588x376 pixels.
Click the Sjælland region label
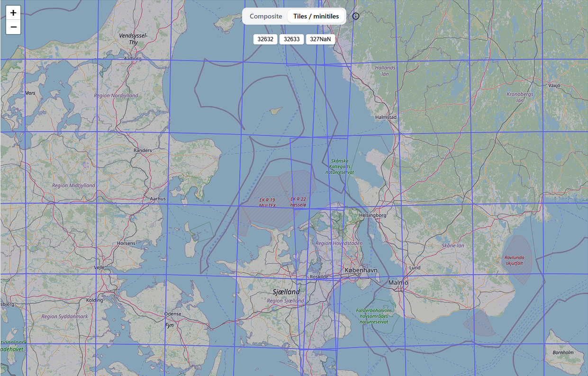pos(286,292)
